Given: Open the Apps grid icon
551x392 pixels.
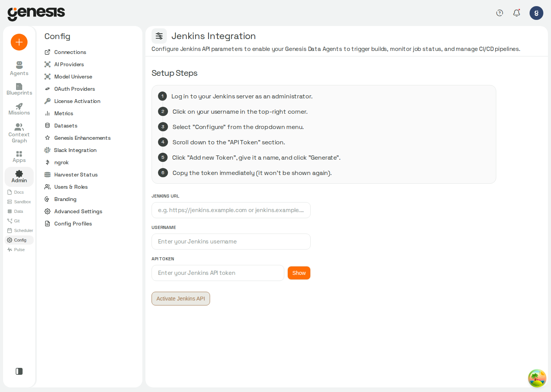Looking at the screenshot, I should pyautogui.click(x=19, y=154).
